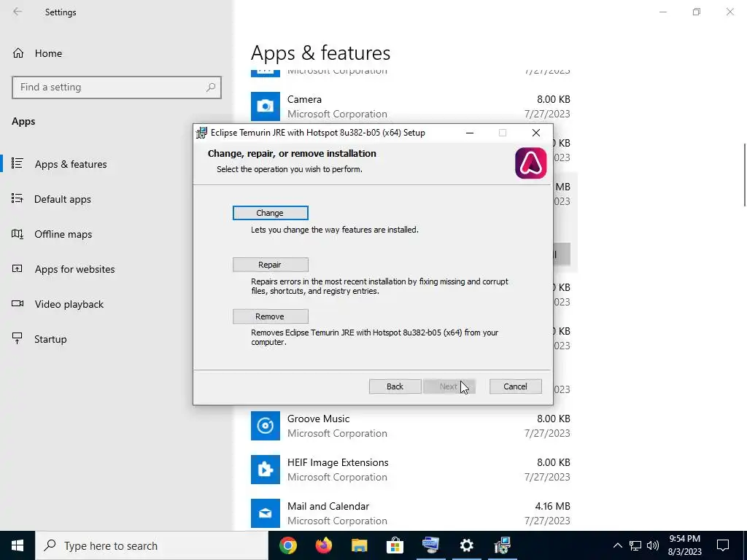
Task: Open the computer monitor app in taskbar
Action: tap(430, 545)
